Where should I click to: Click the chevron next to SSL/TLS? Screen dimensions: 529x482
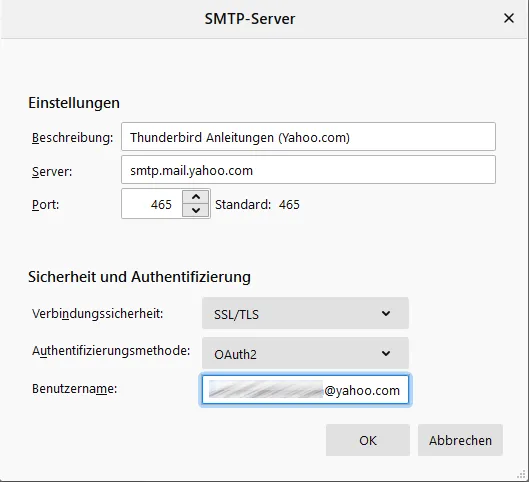(386, 313)
